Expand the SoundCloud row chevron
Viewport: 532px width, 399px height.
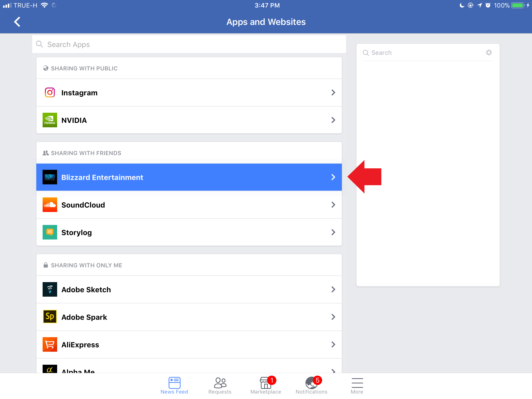tap(333, 205)
